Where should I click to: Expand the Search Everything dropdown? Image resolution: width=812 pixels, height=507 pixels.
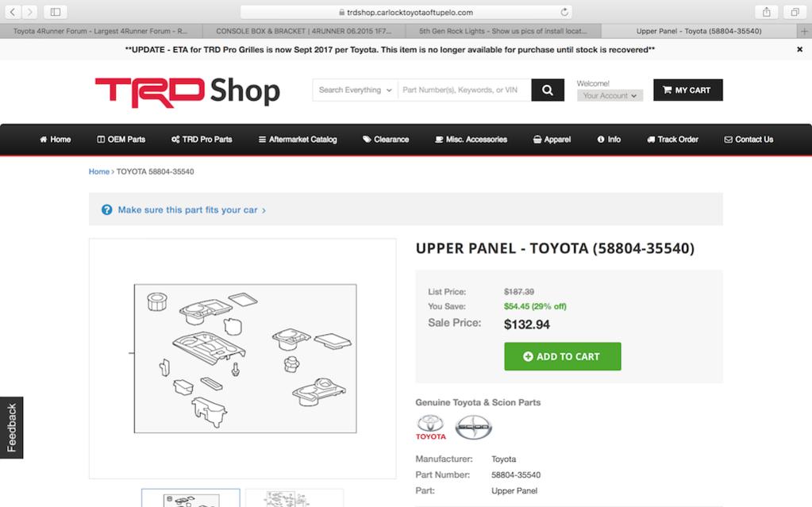pyautogui.click(x=356, y=90)
